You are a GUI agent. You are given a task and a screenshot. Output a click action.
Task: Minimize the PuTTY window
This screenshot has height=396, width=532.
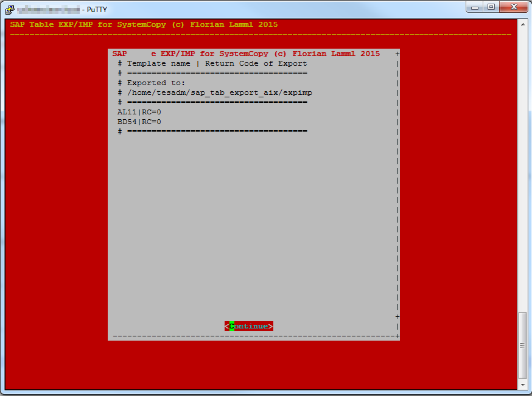[x=475, y=7]
